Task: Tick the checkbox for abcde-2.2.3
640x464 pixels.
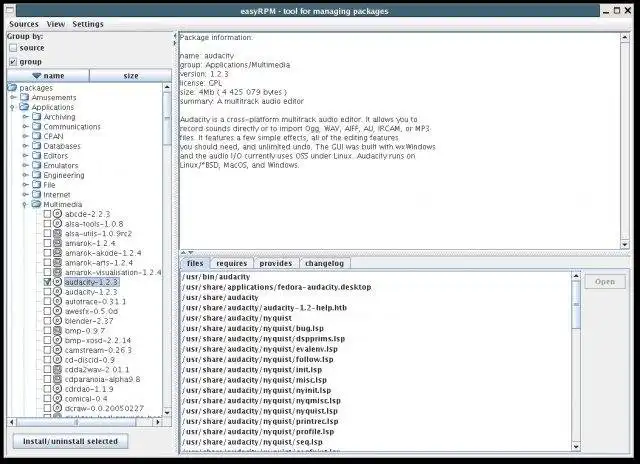Action: [47, 214]
